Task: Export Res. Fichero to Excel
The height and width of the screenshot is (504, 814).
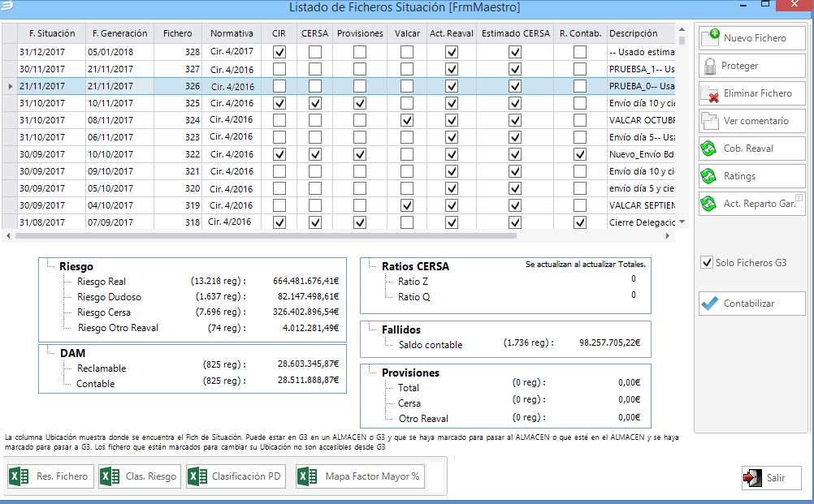Action: click(x=50, y=476)
